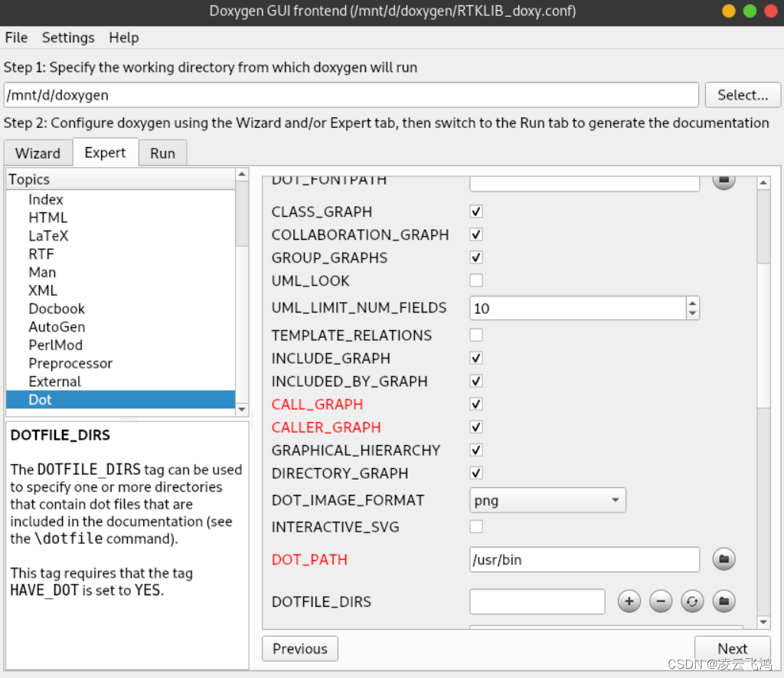The image size is (784, 678).
Task: Select the Index topic
Action: click(120, 199)
